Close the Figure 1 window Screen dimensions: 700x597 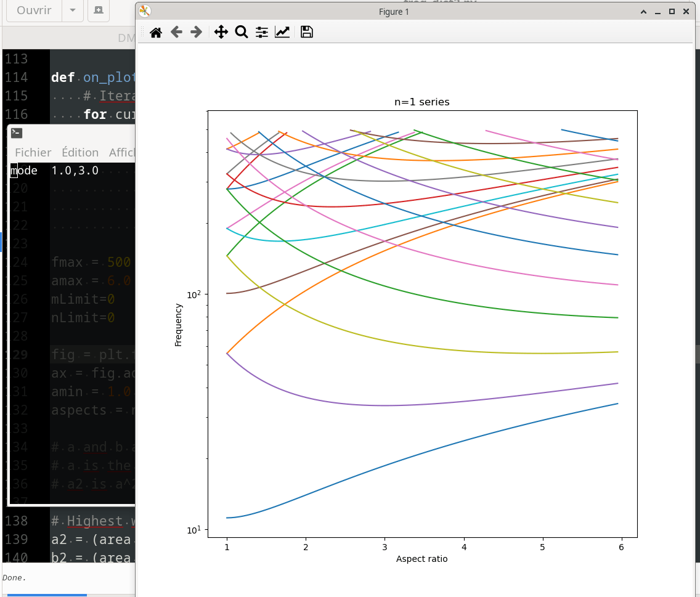point(686,12)
